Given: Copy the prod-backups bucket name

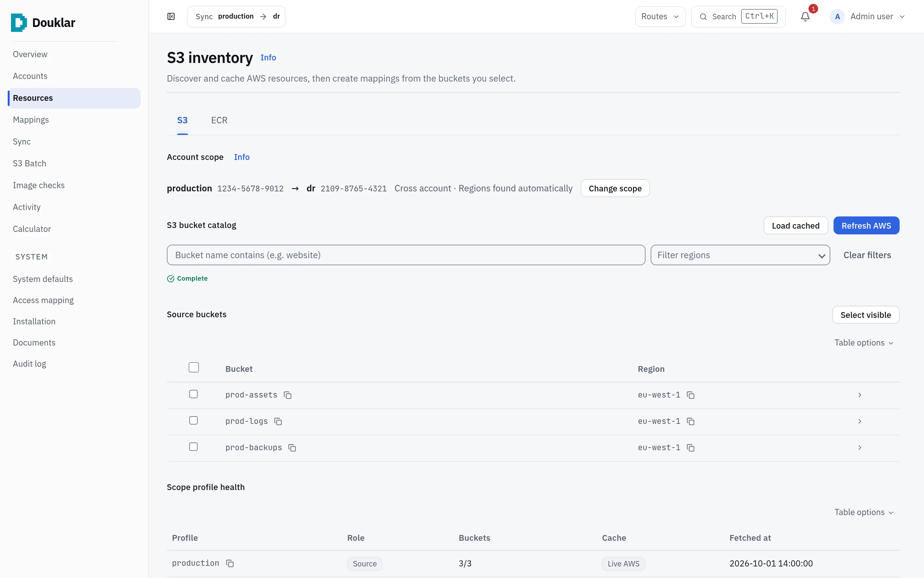Looking at the screenshot, I should 292,448.
